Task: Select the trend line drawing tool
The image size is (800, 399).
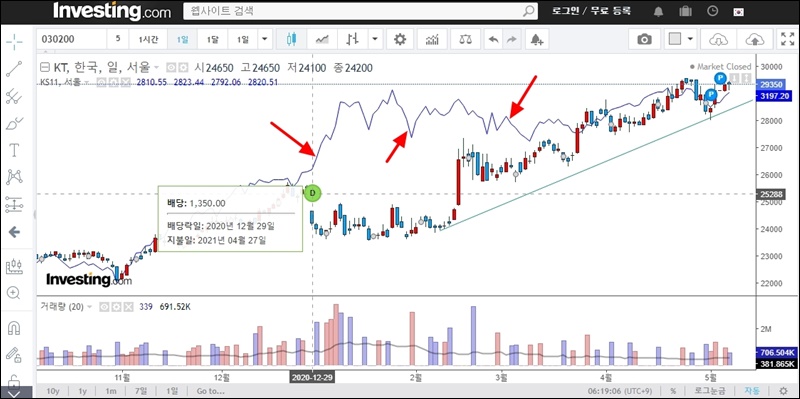Action: click(14, 68)
